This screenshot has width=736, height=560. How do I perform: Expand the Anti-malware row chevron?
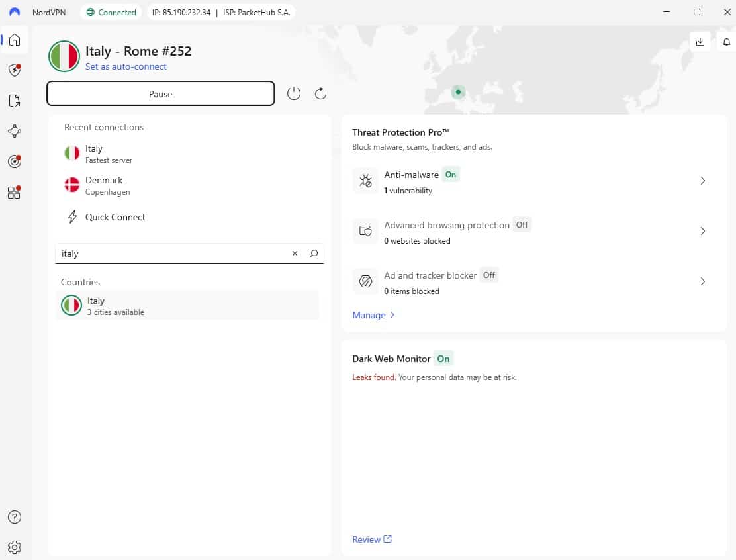coord(703,181)
